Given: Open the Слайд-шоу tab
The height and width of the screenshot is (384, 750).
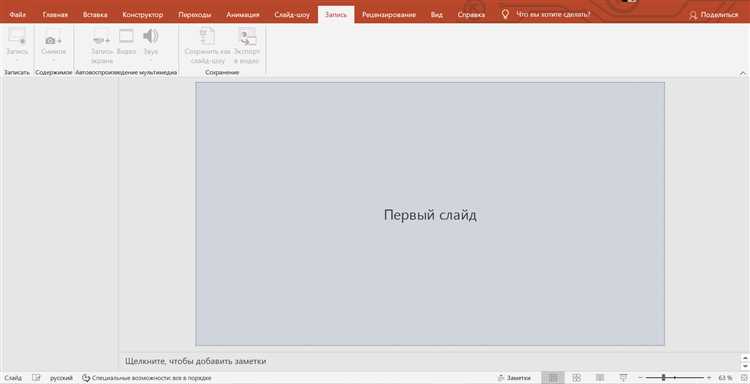Looking at the screenshot, I should pos(292,15).
